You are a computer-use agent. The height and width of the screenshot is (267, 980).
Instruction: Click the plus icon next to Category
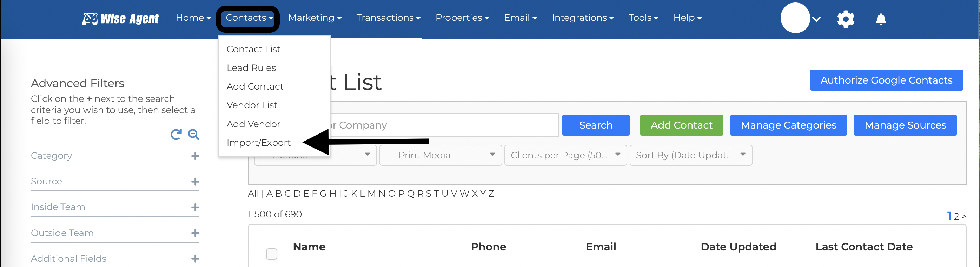[x=195, y=156]
